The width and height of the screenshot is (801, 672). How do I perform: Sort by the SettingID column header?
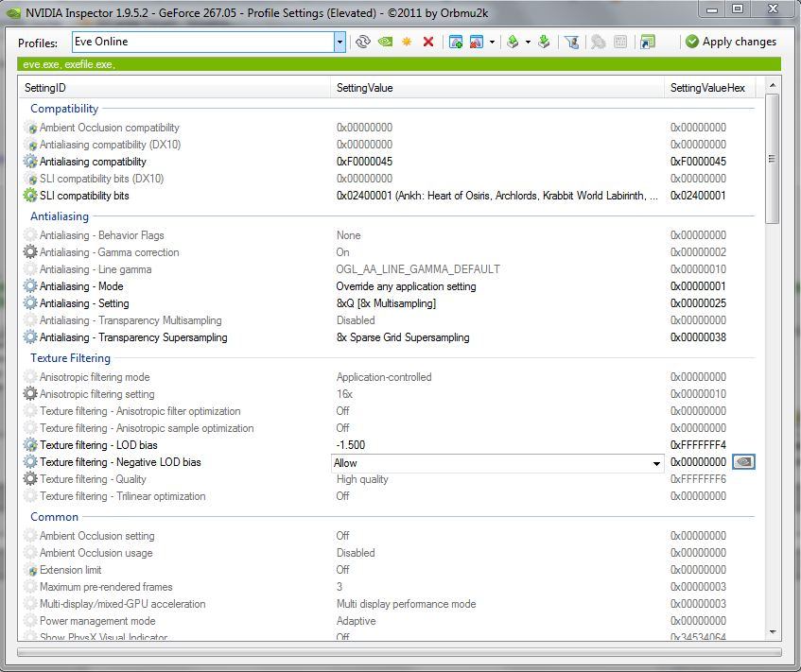coord(174,88)
